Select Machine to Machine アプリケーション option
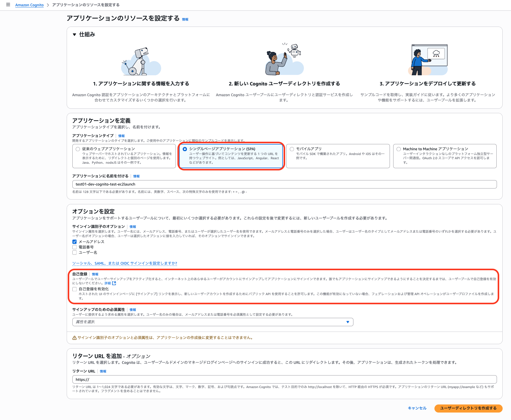This screenshot has width=511, height=420. [x=399, y=149]
